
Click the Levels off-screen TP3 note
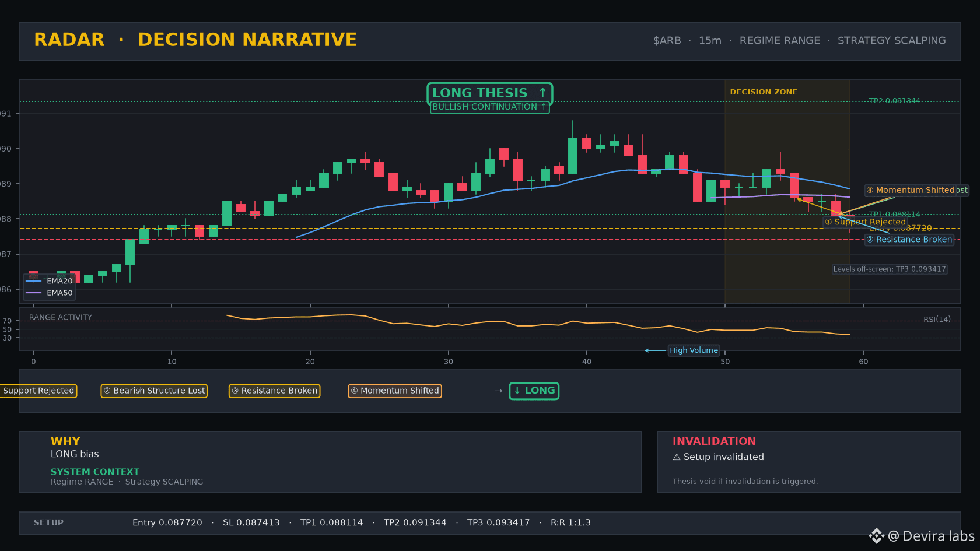(890, 269)
